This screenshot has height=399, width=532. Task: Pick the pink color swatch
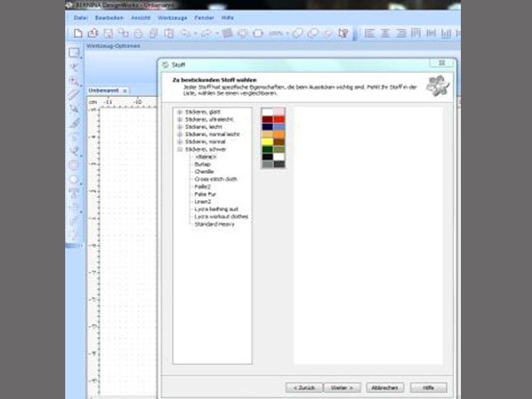pyautogui.click(x=279, y=112)
